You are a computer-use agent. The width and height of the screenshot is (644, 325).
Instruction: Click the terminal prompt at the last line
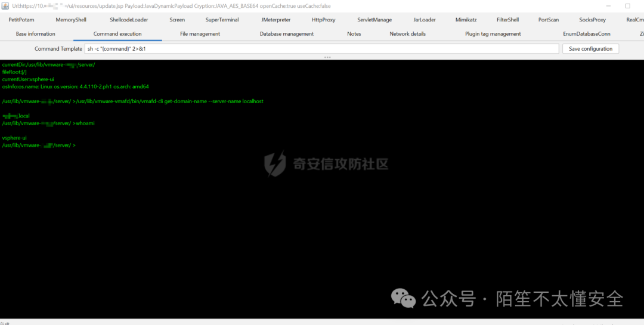pyautogui.click(x=39, y=146)
